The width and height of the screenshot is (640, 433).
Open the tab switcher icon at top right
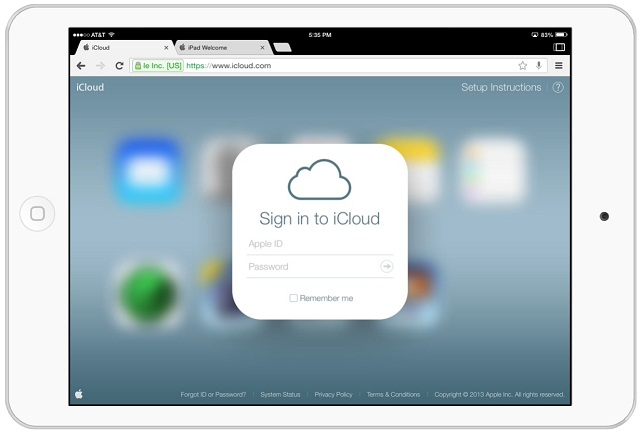pos(559,47)
